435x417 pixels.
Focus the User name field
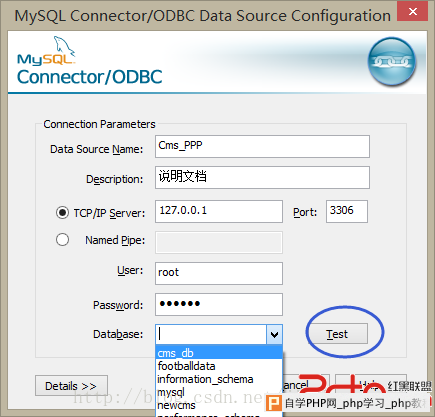pos(219,273)
